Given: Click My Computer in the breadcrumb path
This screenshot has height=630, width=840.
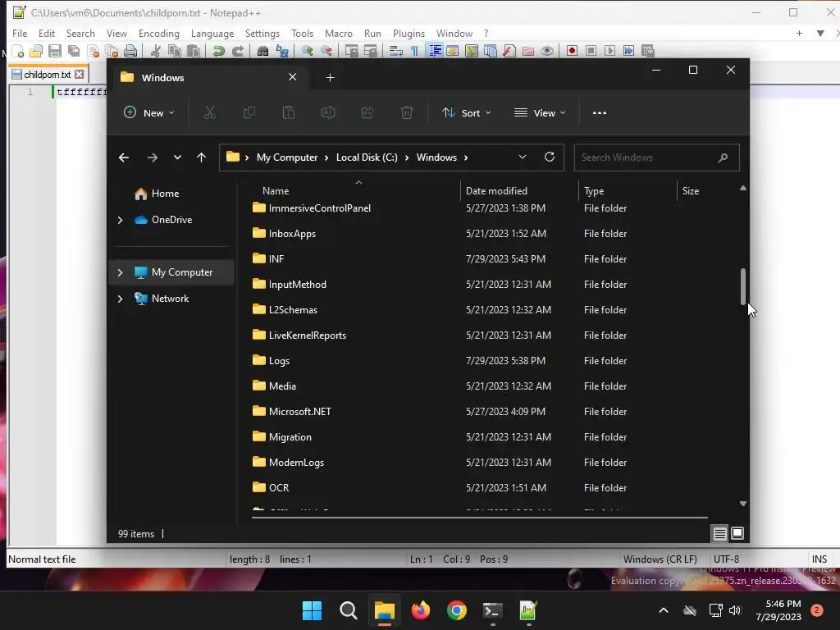Looking at the screenshot, I should (287, 157).
